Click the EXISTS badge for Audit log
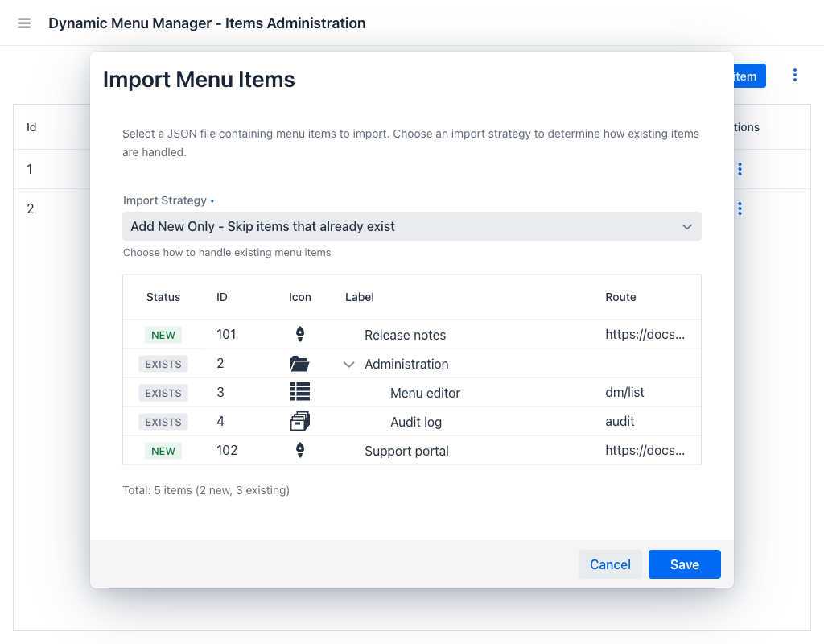 [x=163, y=422]
